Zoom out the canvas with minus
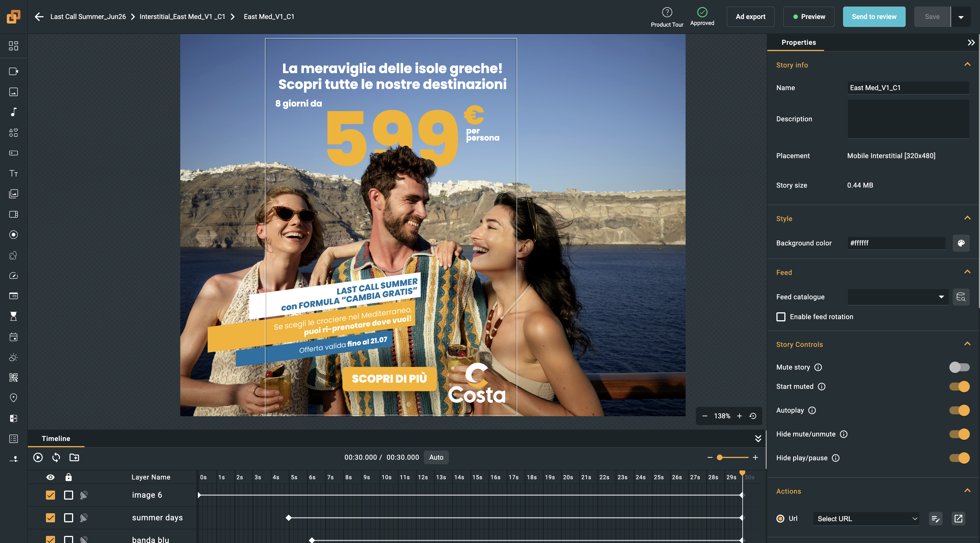Viewport: 980px width, 543px height. pos(705,416)
